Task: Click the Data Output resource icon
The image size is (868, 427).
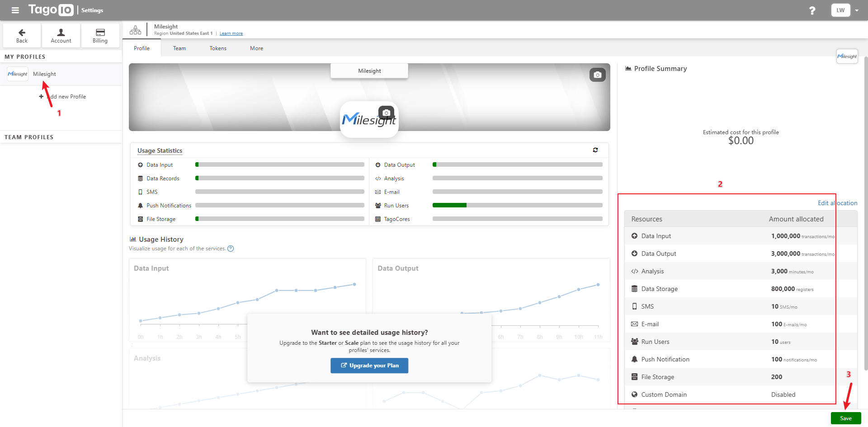Action: pyautogui.click(x=634, y=253)
